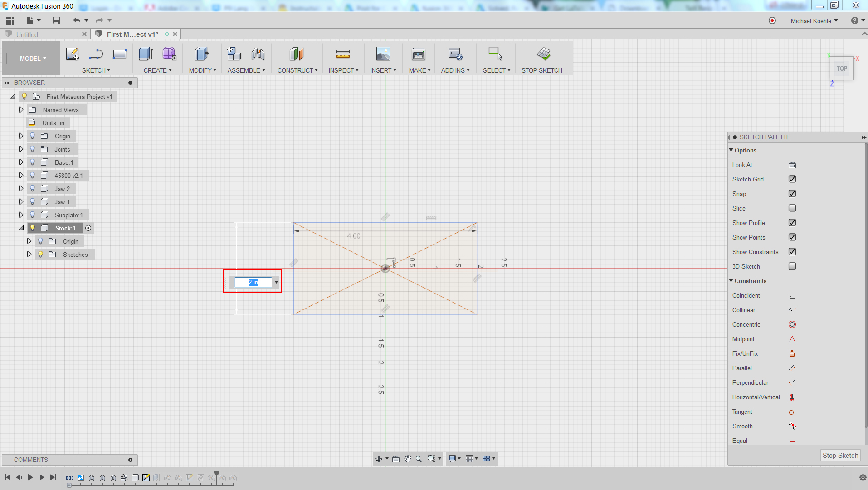The width and height of the screenshot is (868, 490).
Task: Open the dimension value dropdown arrow
Action: (x=276, y=282)
